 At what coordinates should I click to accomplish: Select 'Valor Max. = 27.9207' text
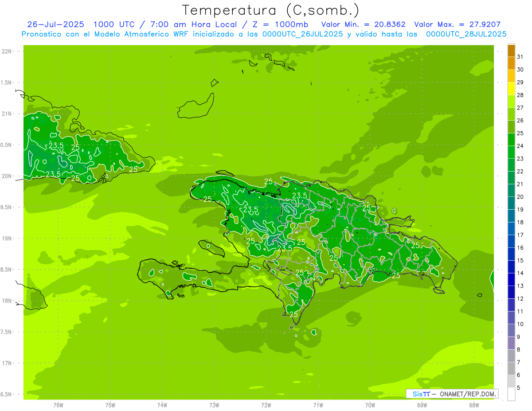pyautogui.click(x=458, y=24)
